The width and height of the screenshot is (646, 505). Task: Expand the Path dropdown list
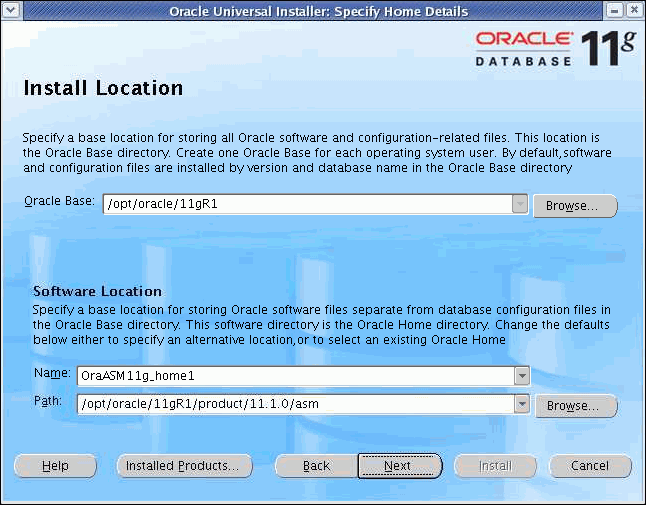(x=521, y=404)
